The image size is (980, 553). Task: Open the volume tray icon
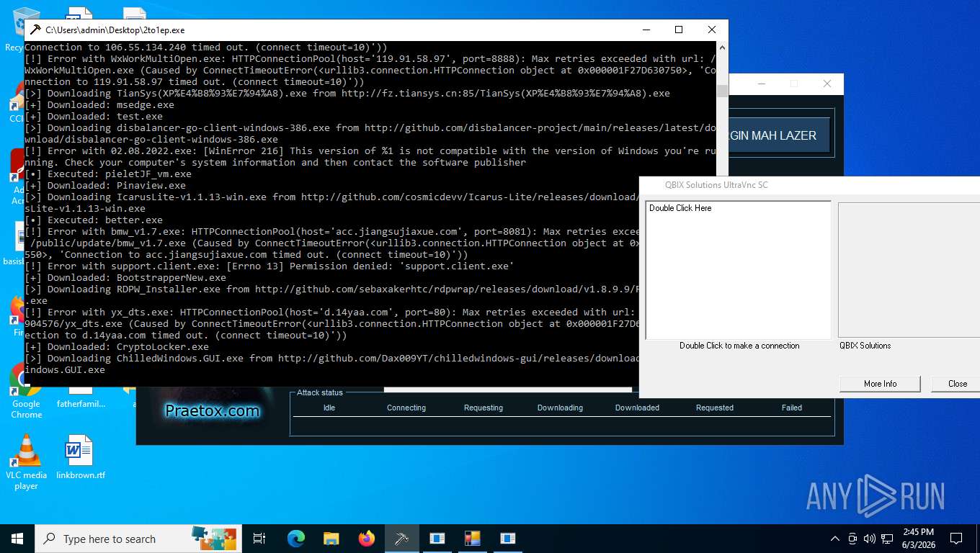tap(870, 539)
